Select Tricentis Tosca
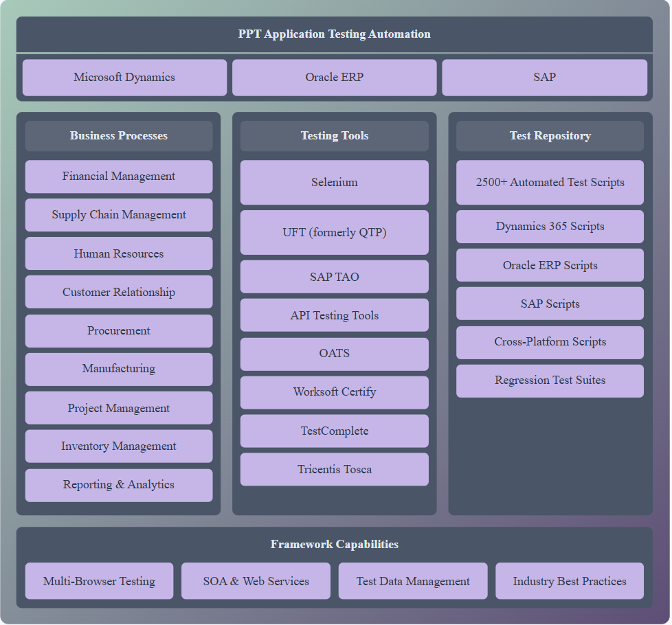The image size is (672, 625). coord(335,470)
